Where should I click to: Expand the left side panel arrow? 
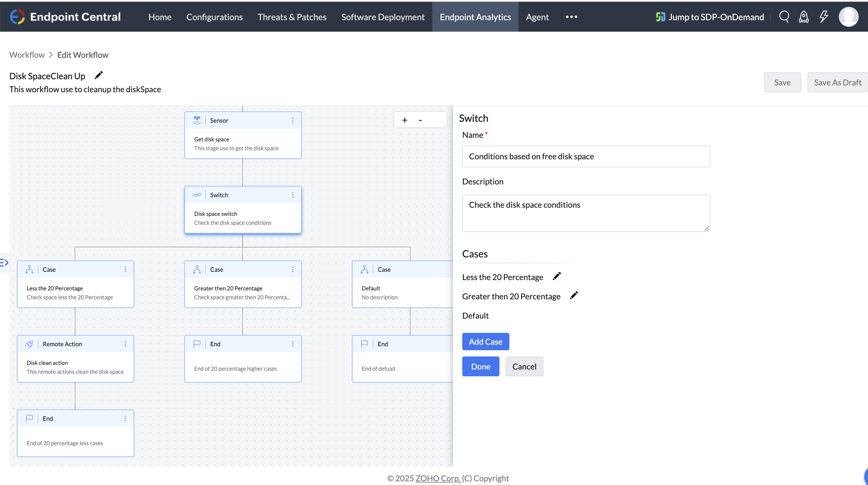[x=4, y=262]
